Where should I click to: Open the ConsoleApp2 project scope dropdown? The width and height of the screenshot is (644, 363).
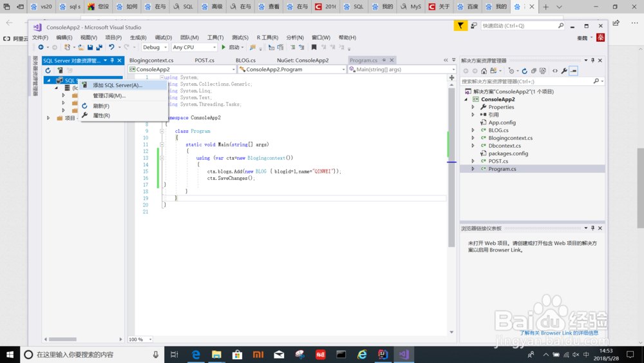tap(182, 70)
